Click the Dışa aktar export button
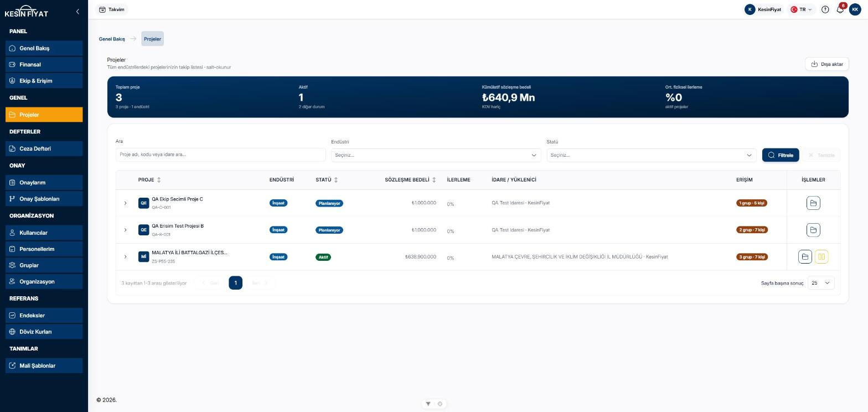This screenshot has width=868, height=412. click(x=827, y=64)
